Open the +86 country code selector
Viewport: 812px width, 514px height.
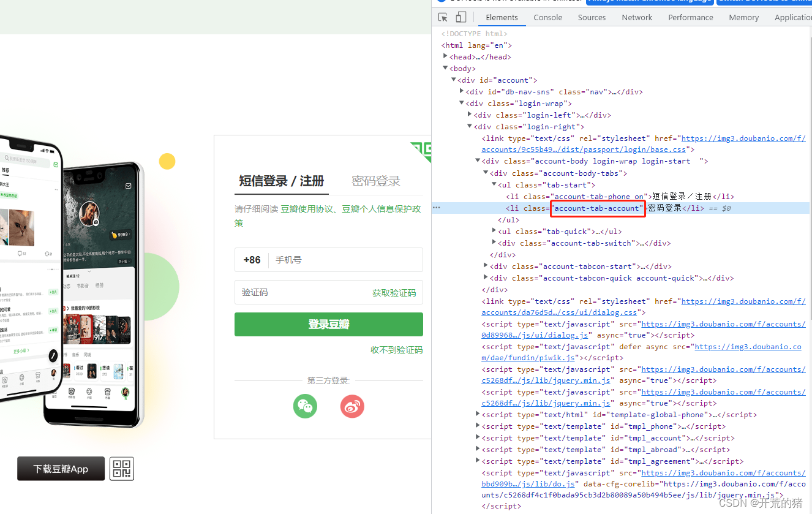[x=252, y=260]
